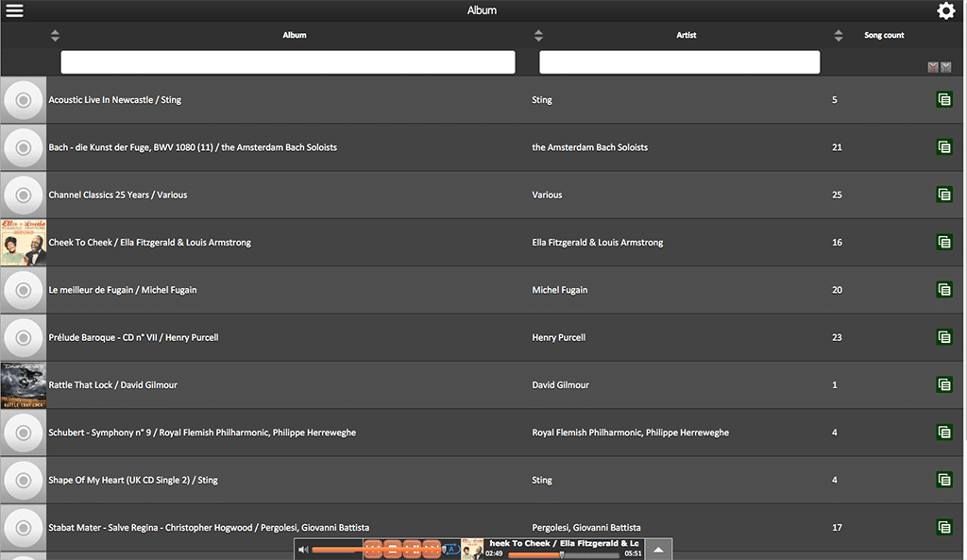Add Cheek To Cheek album to playlist
Viewport: 967px width, 560px height.
[944, 243]
